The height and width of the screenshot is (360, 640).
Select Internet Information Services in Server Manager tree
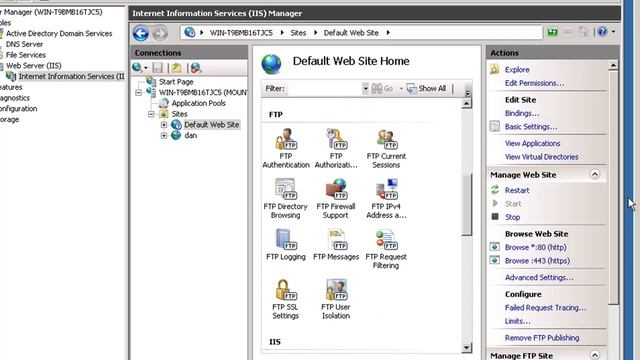coord(71,76)
